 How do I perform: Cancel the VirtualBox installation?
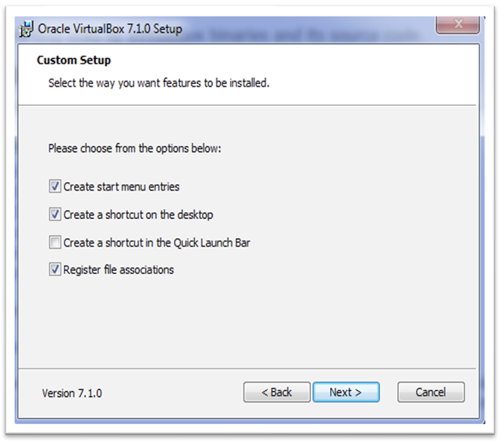pos(431,392)
